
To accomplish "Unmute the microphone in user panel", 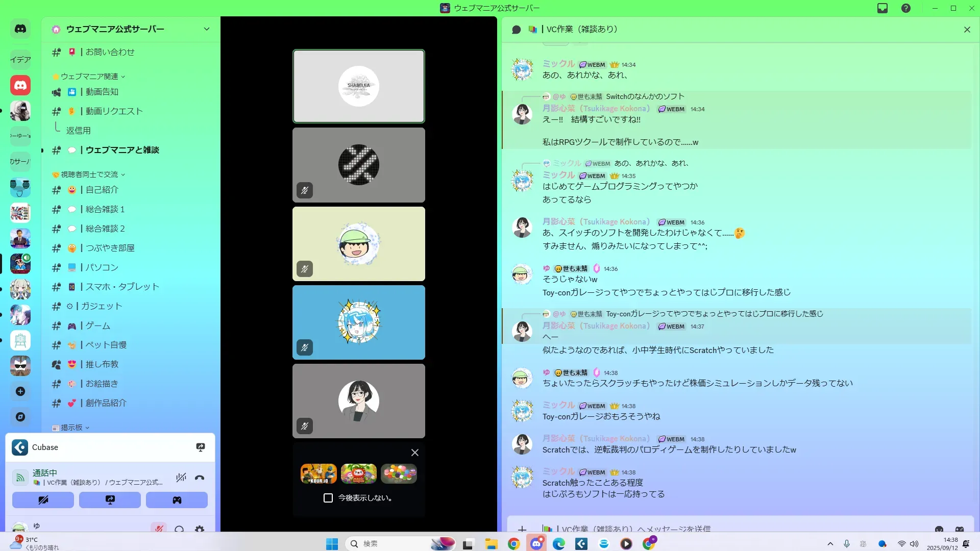I will point(159,529).
